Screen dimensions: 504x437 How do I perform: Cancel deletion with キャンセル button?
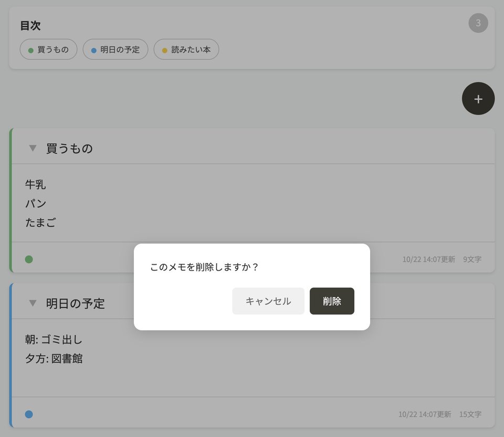tap(268, 301)
